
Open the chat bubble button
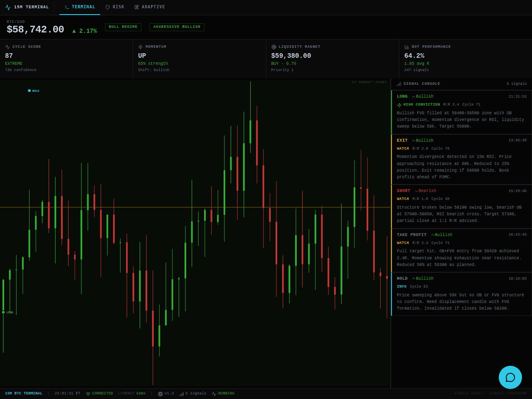510,377
